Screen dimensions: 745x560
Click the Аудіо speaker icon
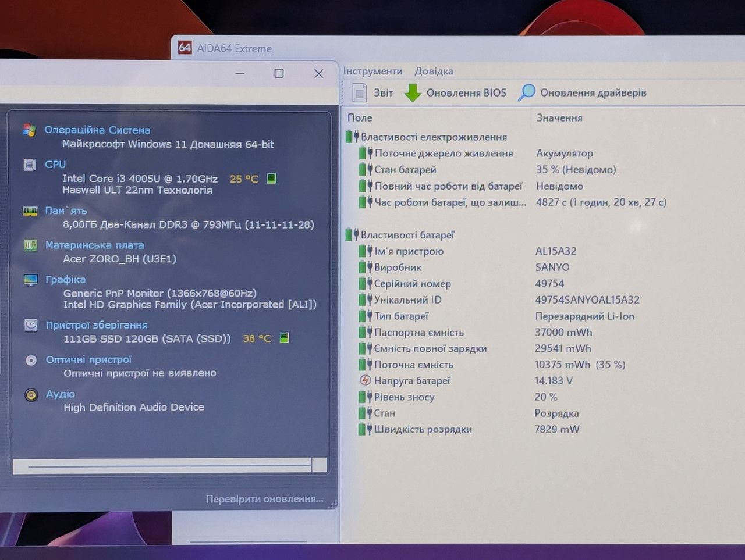31,395
